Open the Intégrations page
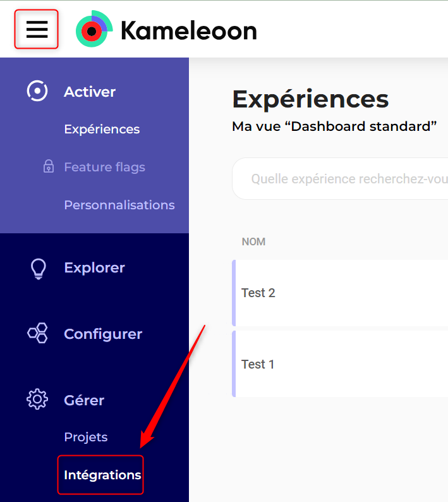This screenshot has width=448, height=502. [102, 475]
